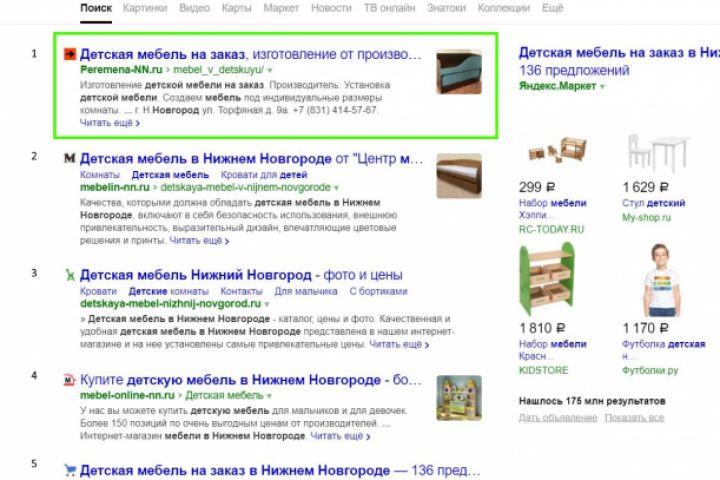Open the Маркет tab
Screen dimensions: 720x480
pyautogui.click(x=281, y=8)
